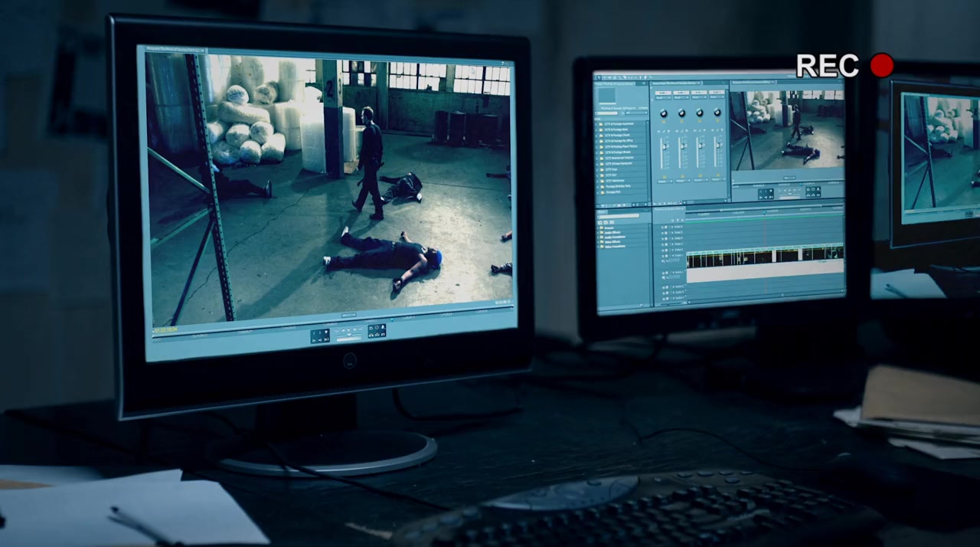Mute the Audio 1 track speaker toggle
This screenshot has width=980, height=547.
point(663,272)
